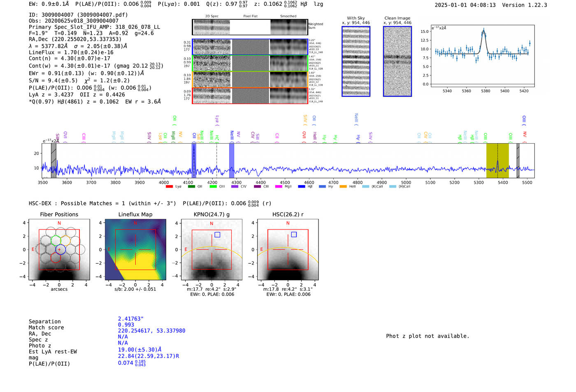Click the hatched gray band near 3550

(53, 161)
